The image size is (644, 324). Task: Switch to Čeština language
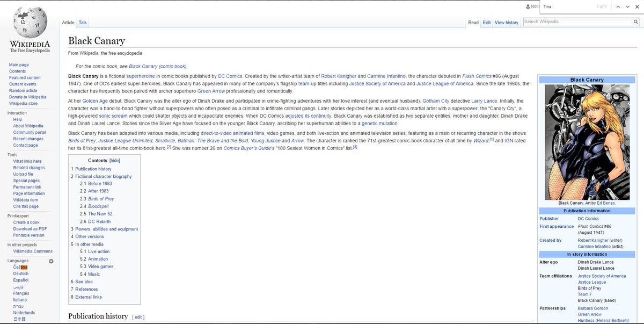click(x=20, y=267)
